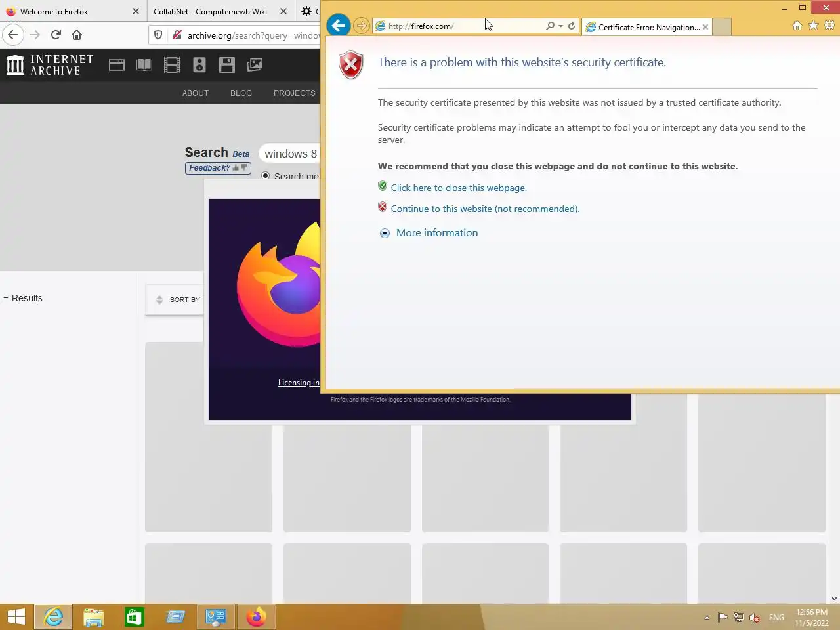This screenshot has height=630, width=840.
Task: Open the PROJECTS menu on Internet Archive
Action: (295, 93)
